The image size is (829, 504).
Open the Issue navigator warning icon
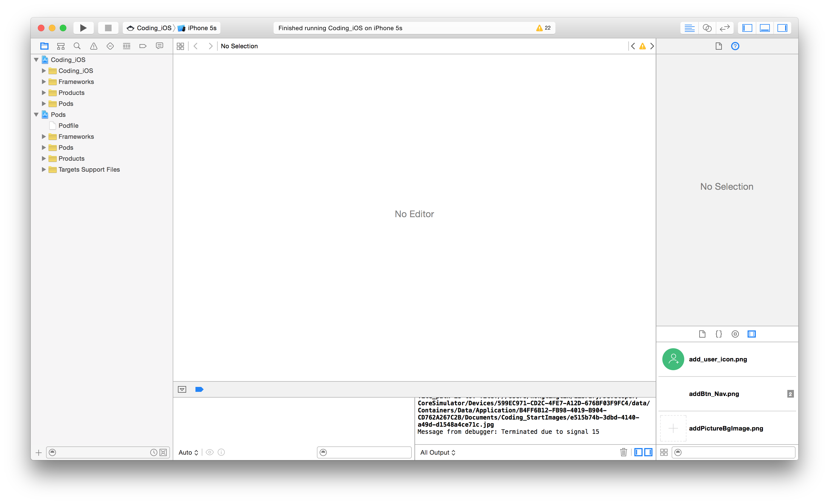pos(93,46)
